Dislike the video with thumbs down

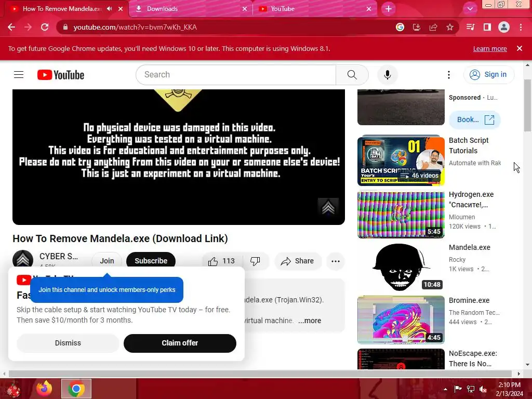tap(255, 261)
